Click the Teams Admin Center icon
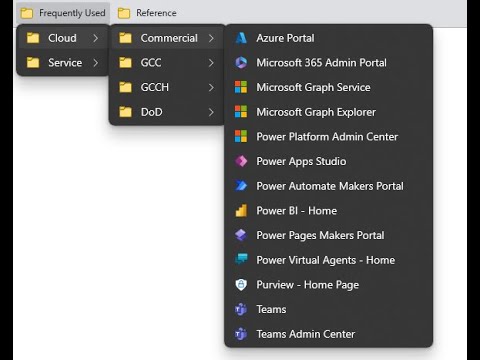Viewport: 480px width, 360px height. point(241,334)
